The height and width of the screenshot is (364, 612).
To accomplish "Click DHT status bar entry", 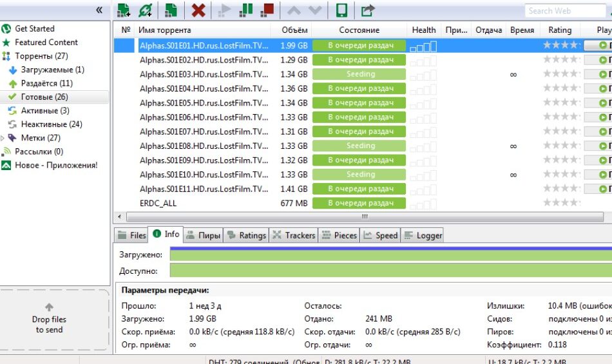I will (264, 361).
